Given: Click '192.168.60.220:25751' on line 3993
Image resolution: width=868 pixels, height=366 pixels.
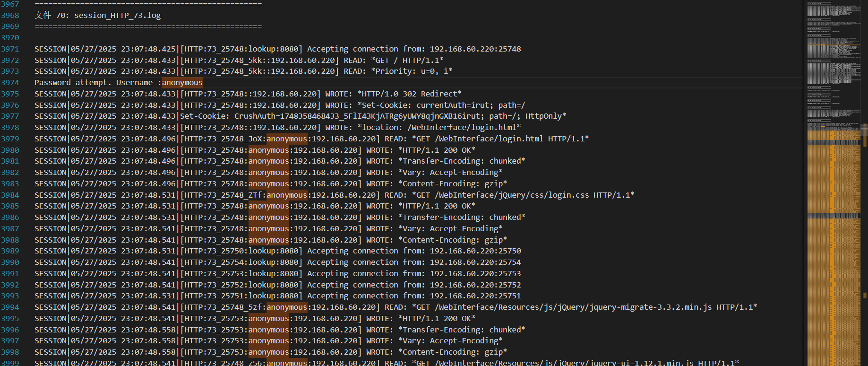Looking at the screenshot, I should pyautogui.click(x=475, y=296).
